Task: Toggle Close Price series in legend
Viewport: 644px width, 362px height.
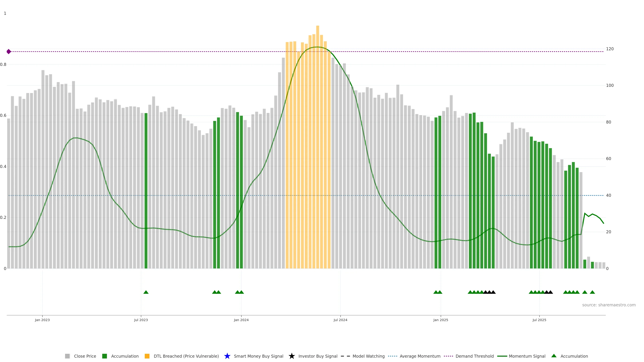Action: point(85,356)
